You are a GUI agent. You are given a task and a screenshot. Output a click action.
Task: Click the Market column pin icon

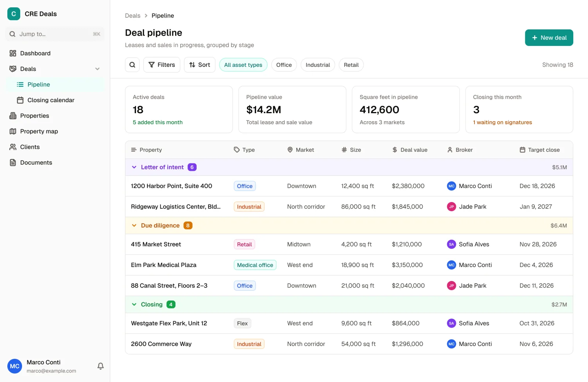(290, 150)
